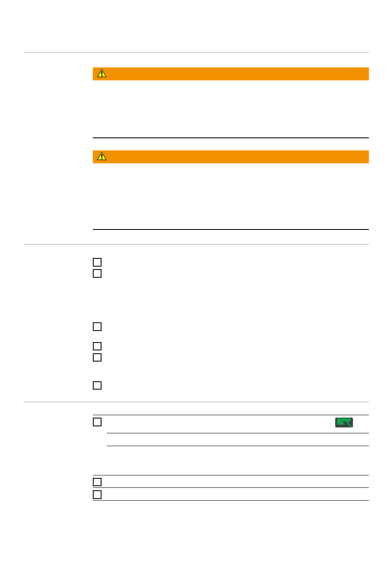Image resolution: width=392 pixels, height=565 pixels.
Task: Click the black rule below the first warning block
Action: coord(231,138)
